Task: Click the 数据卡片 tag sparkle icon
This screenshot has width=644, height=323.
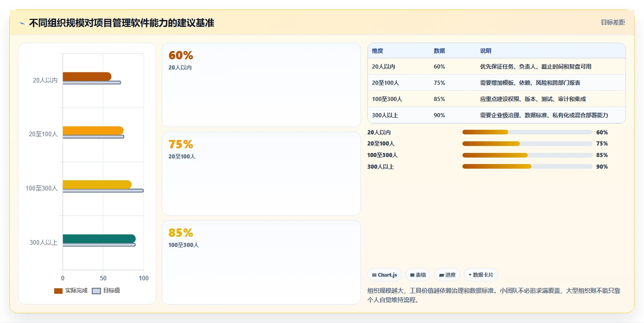Action: [470, 275]
